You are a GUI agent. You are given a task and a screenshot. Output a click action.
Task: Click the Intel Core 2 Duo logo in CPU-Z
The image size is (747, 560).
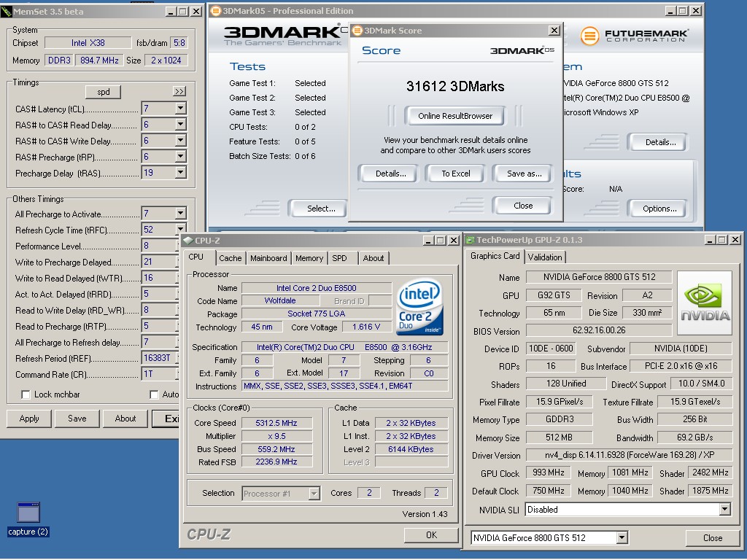[419, 307]
